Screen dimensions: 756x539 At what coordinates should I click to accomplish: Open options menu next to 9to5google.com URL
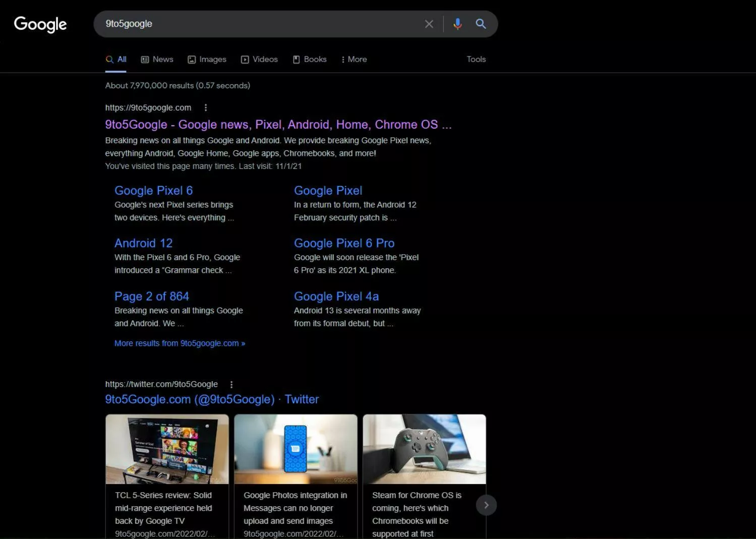pos(205,107)
